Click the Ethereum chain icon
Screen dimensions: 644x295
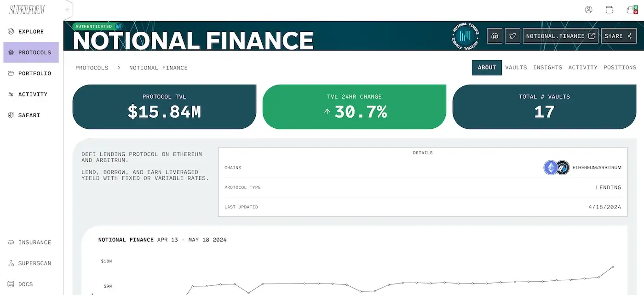click(x=551, y=168)
